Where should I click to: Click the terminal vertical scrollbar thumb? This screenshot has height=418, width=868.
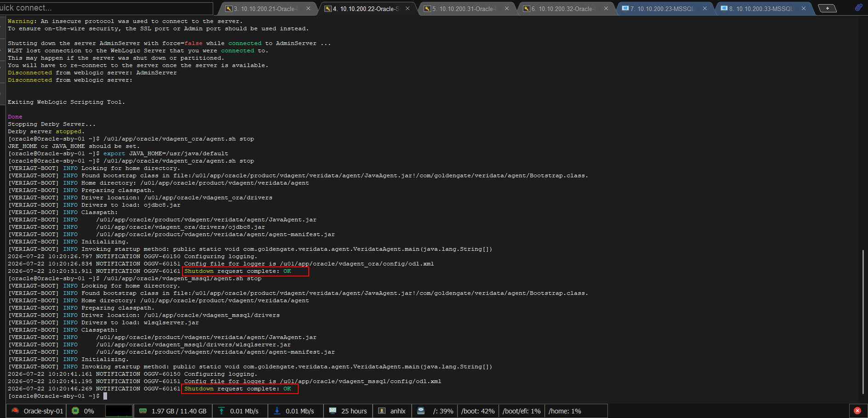point(863,322)
